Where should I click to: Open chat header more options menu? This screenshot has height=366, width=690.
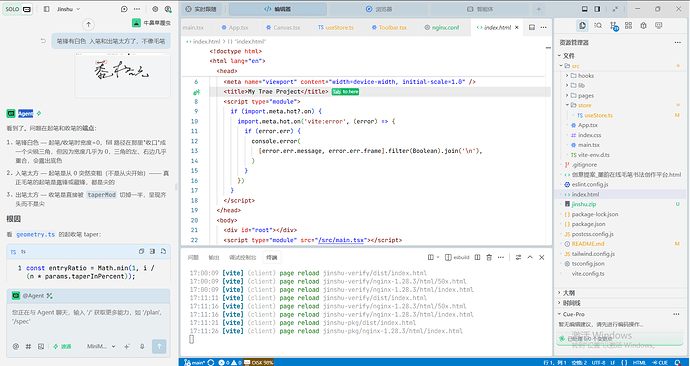click(137, 9)
